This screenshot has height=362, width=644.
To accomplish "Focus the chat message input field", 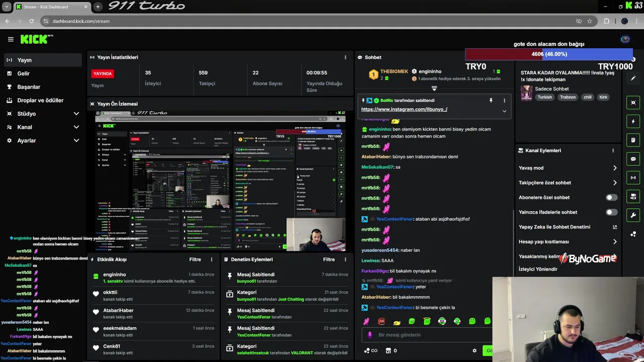I will tap(428, 335).
